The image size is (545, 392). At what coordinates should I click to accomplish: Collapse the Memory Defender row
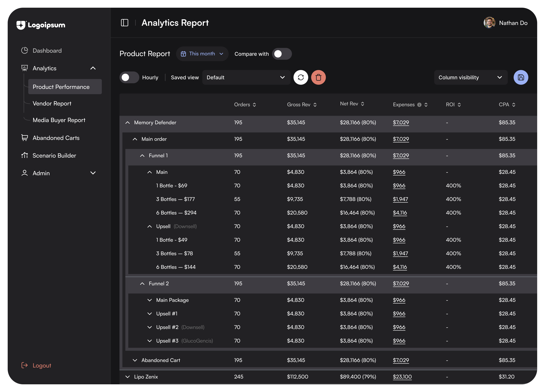coord(128,123)
